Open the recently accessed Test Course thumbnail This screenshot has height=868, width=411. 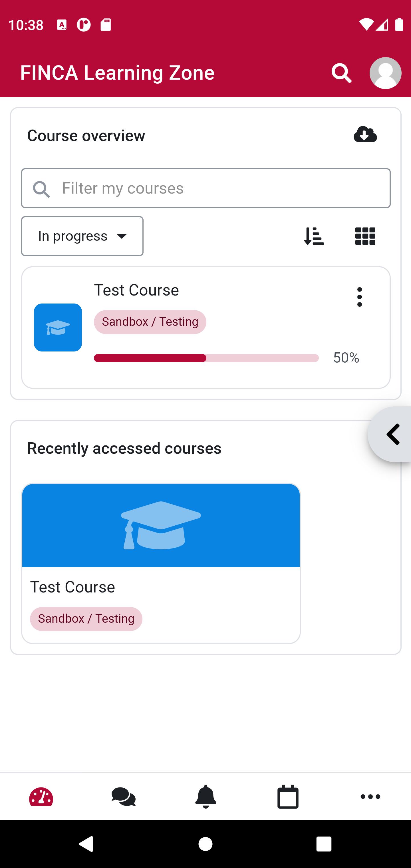point(161,525)
